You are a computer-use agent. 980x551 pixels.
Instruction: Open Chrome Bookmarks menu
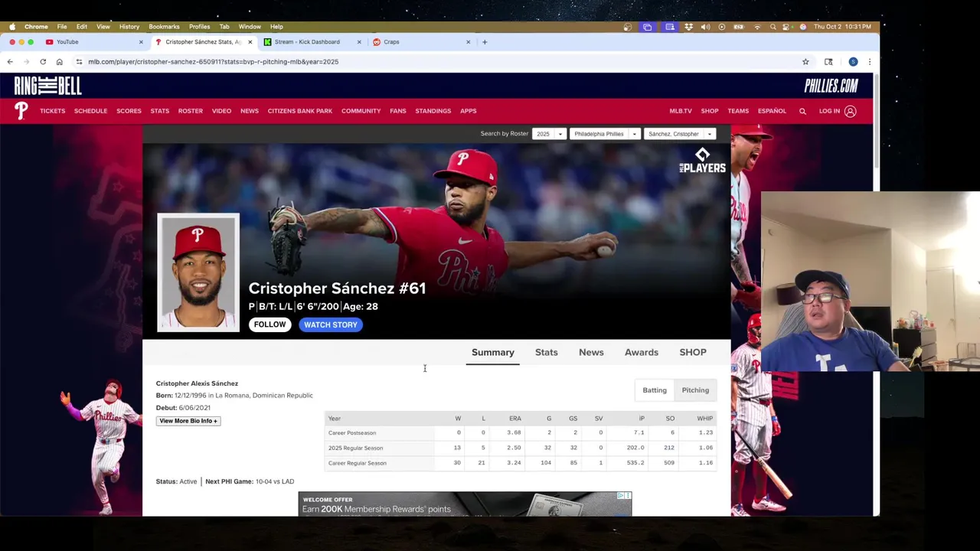(164, 27)
